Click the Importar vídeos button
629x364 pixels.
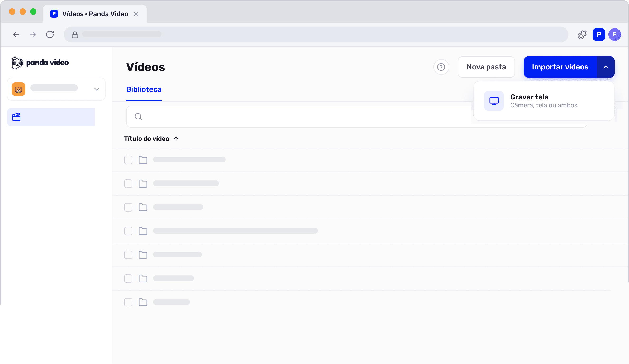click(x=560, y=67)
